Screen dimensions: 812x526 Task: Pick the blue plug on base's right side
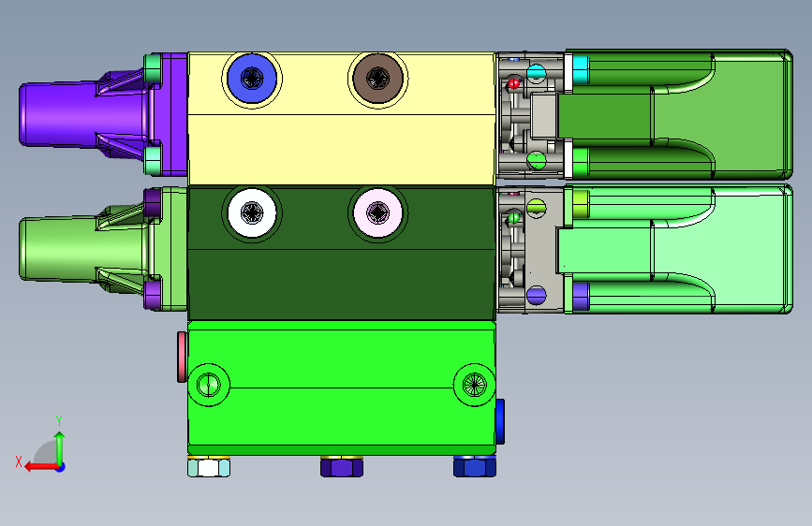click(x=500, y=421)
